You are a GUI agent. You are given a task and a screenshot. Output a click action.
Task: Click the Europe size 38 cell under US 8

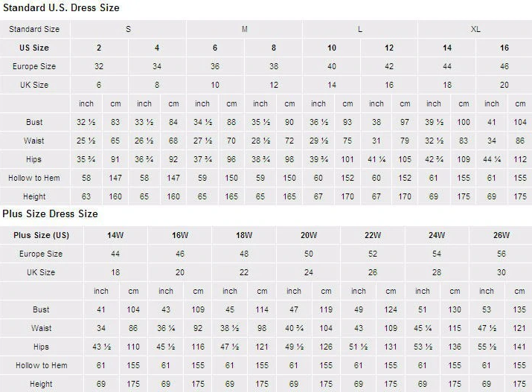274,66
